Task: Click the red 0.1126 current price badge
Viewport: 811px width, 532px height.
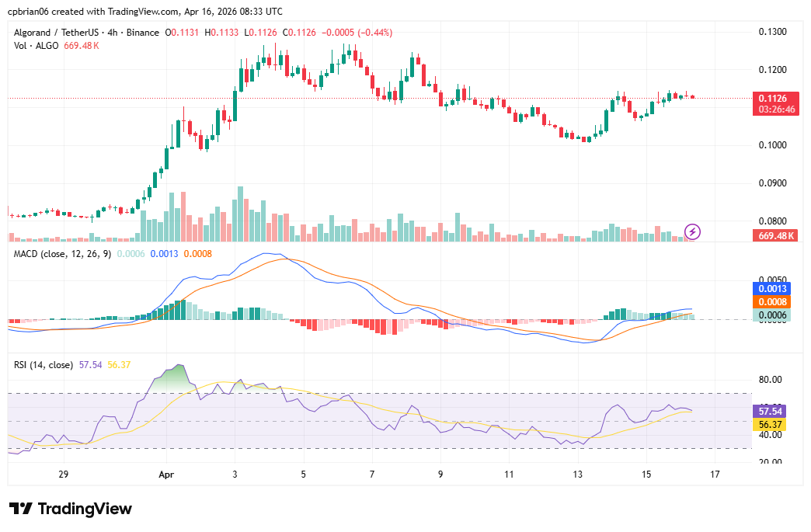Action: click(x=772, y=99)
